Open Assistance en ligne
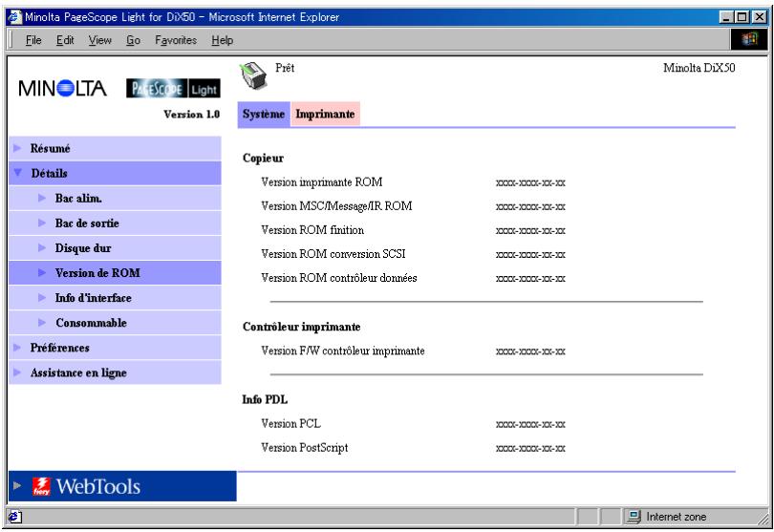774x532 pixels. click(115, 372)
